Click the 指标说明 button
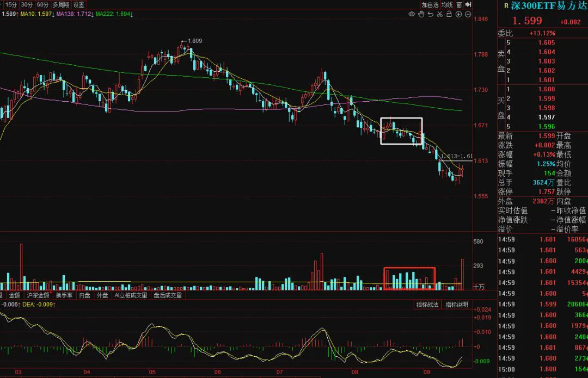Viewport: 588px width, 378px height. click(457, 305)
